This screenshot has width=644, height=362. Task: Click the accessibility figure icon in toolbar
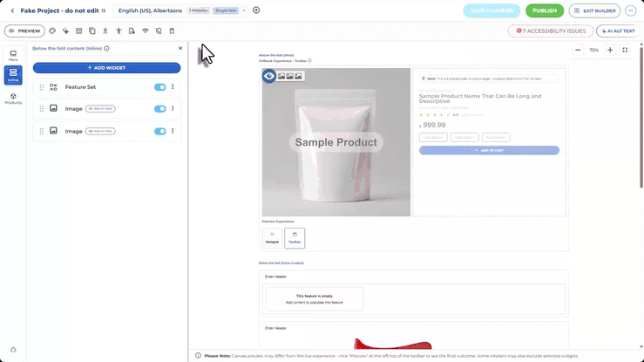coord(119,31)
